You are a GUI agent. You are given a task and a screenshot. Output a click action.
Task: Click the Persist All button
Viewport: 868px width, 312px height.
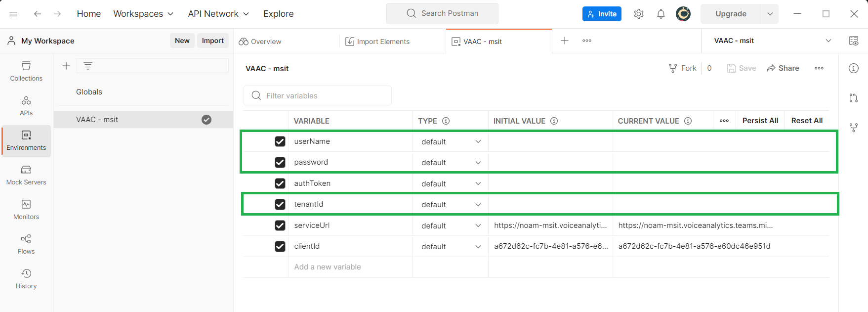(x=760, y=121)
